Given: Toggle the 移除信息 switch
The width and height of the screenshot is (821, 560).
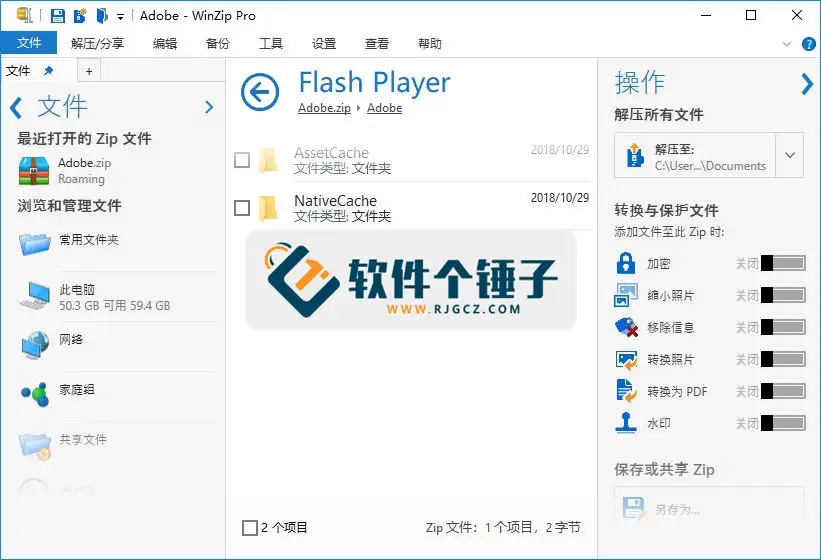Looking at the screenshot, I should tap(783, 327).
